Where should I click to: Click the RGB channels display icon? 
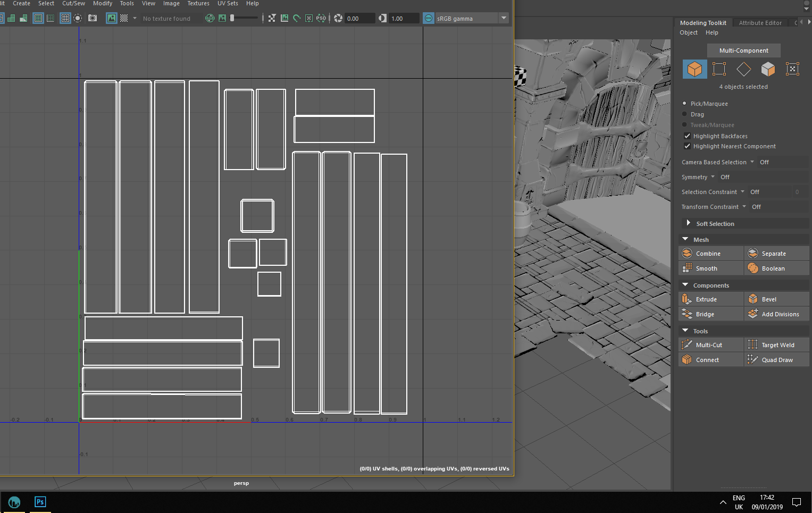point(210,18)
